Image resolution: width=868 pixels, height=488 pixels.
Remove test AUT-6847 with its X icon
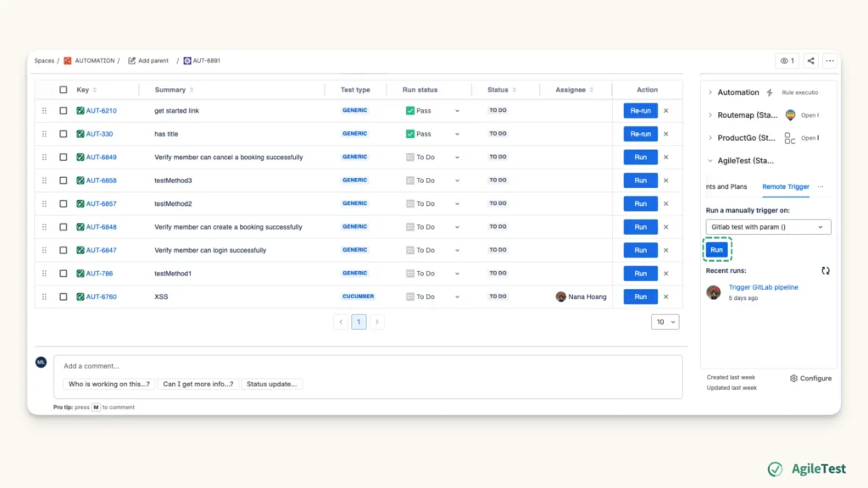pos(666,250)
